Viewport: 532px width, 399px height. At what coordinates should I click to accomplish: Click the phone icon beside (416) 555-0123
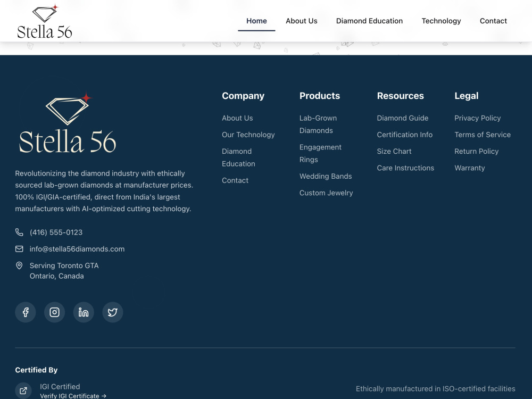pyautogui.click(x=19, y=232)
